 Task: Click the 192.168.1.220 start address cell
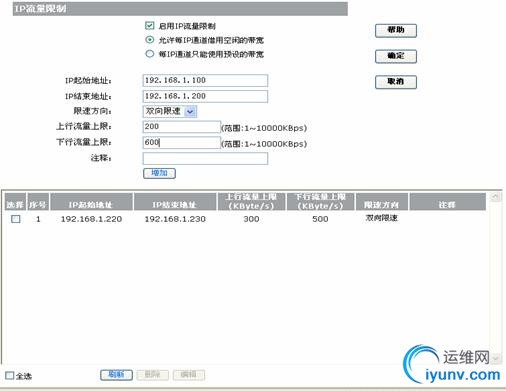click(91, 219)
